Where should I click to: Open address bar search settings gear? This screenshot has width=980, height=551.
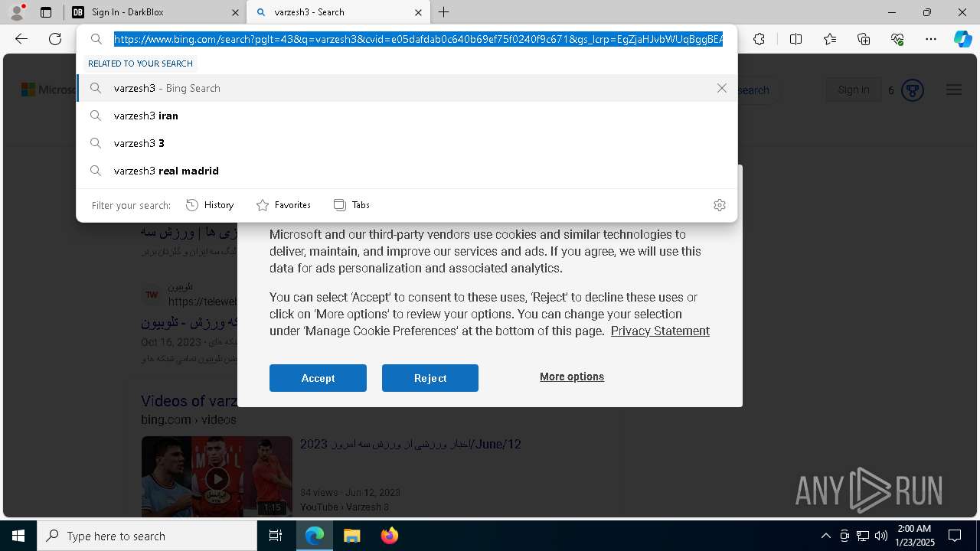[x=720, y=205]
